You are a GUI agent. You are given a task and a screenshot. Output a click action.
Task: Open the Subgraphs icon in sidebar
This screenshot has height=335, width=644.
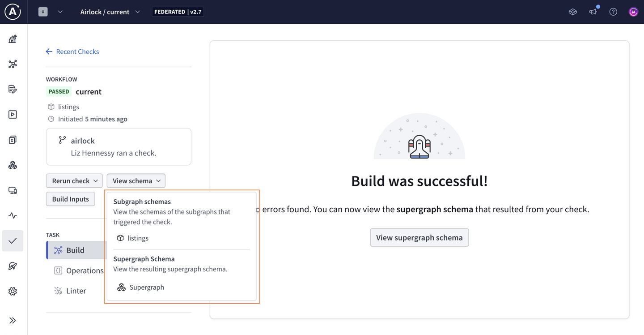pos(13,165)
